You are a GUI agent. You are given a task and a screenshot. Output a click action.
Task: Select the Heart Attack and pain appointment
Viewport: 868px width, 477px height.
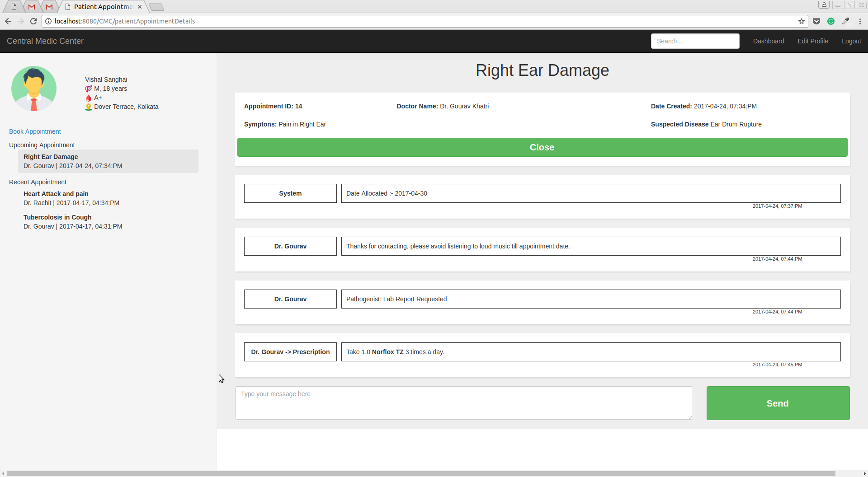56,194
